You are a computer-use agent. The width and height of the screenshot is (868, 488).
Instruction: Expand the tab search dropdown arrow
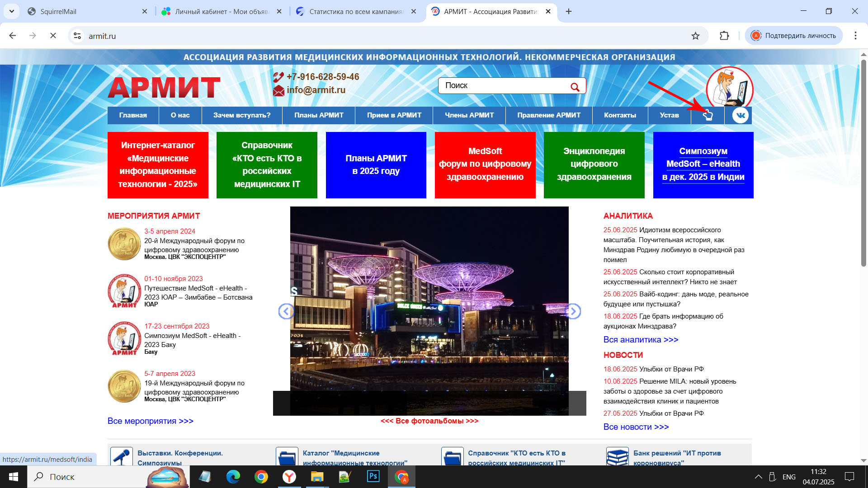(12, 11)
